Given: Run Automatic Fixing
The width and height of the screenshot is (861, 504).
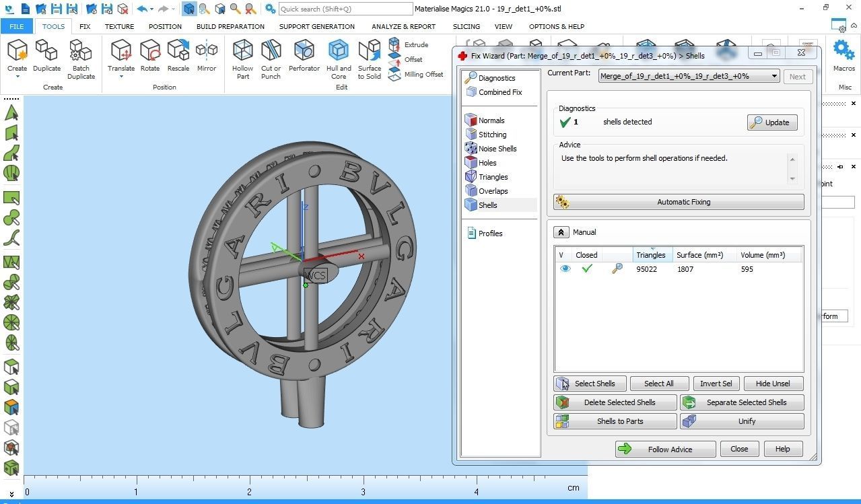Looking at the screenshot, I should pyautogui.click(x=679, y=202).
